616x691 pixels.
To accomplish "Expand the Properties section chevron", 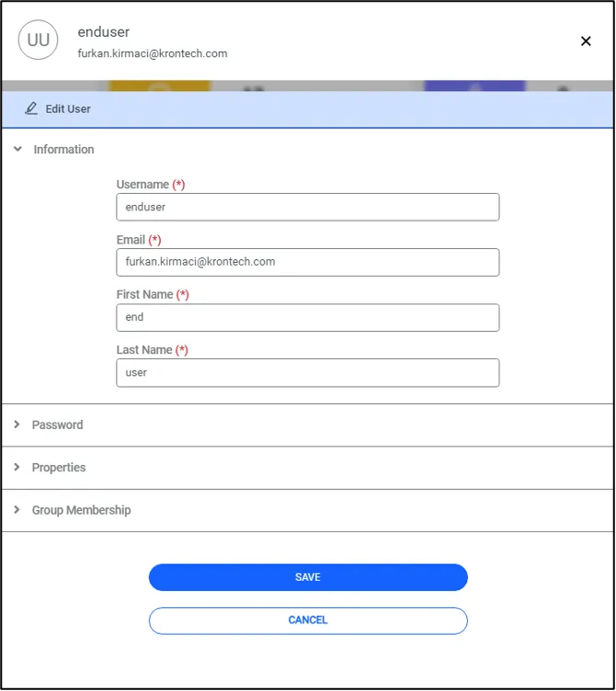I will 17,467.
